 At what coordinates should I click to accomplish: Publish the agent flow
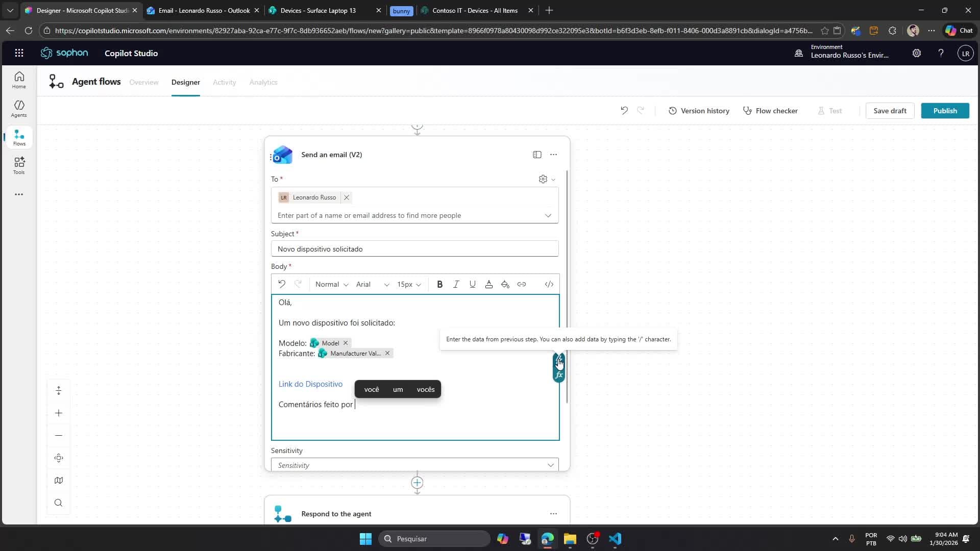pos(944,110)
